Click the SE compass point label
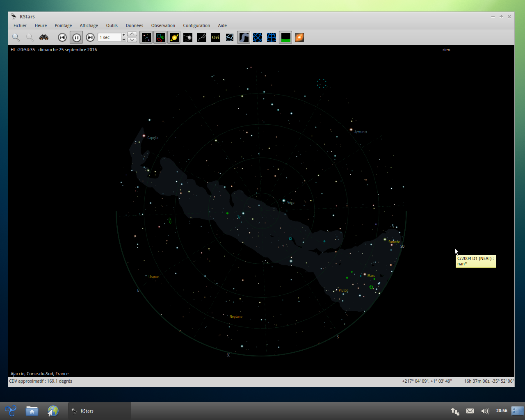Viewport: 525px width, 420px height. (228, 355)
